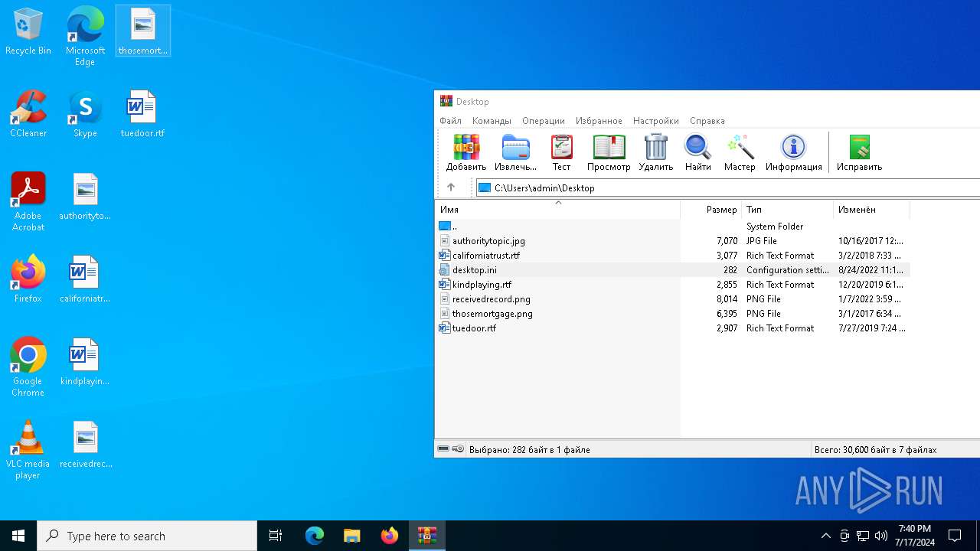Select the authorityto... desktop image file
The width and height of the screenshot is (980, 551).
pos(85,197)
